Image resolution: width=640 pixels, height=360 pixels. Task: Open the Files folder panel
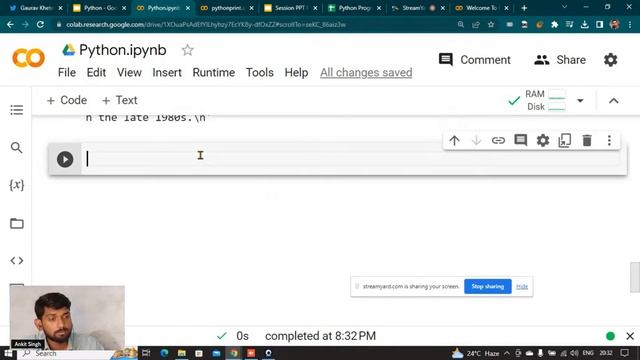17,223
